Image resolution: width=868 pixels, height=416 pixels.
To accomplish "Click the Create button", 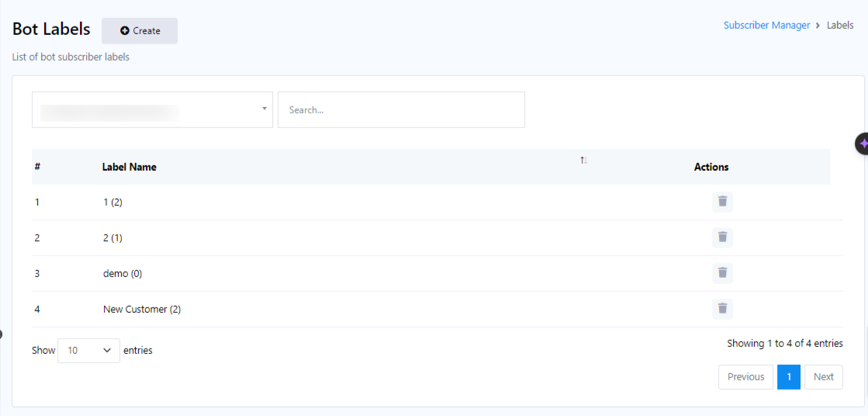I will 140,31.
